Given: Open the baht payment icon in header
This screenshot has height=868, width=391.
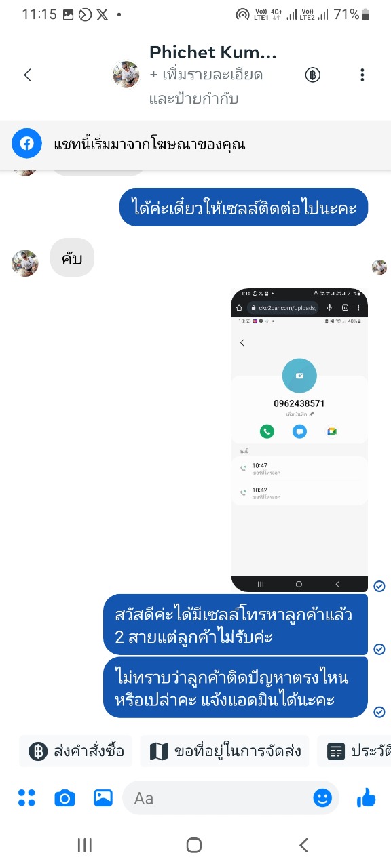Looking at the screenshot, I should point(312,75).
